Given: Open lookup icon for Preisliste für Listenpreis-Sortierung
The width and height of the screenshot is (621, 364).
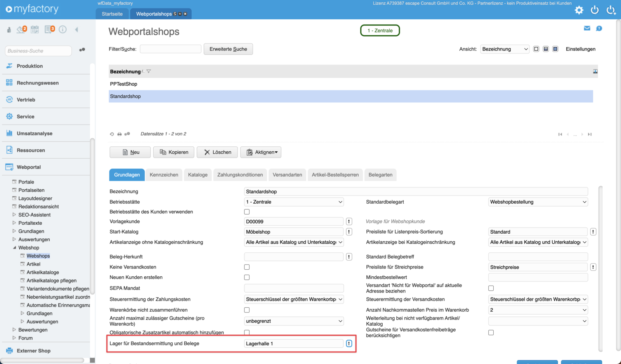Looking at the screenshot, I should 593,232.
